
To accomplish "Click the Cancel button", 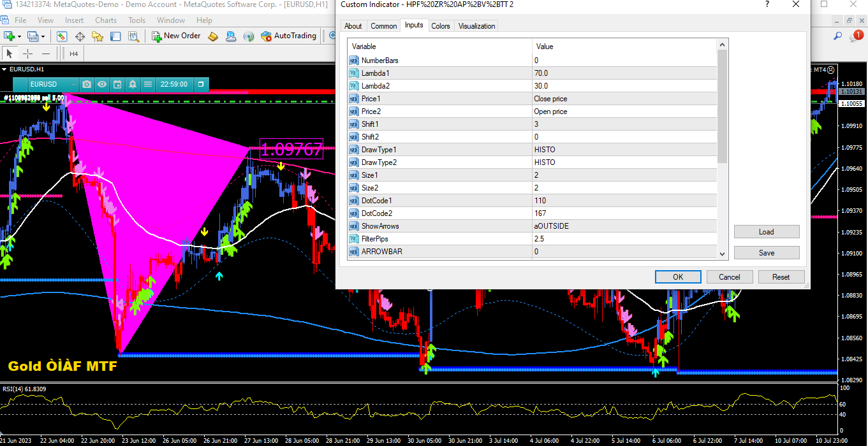I will coord(730,277).
